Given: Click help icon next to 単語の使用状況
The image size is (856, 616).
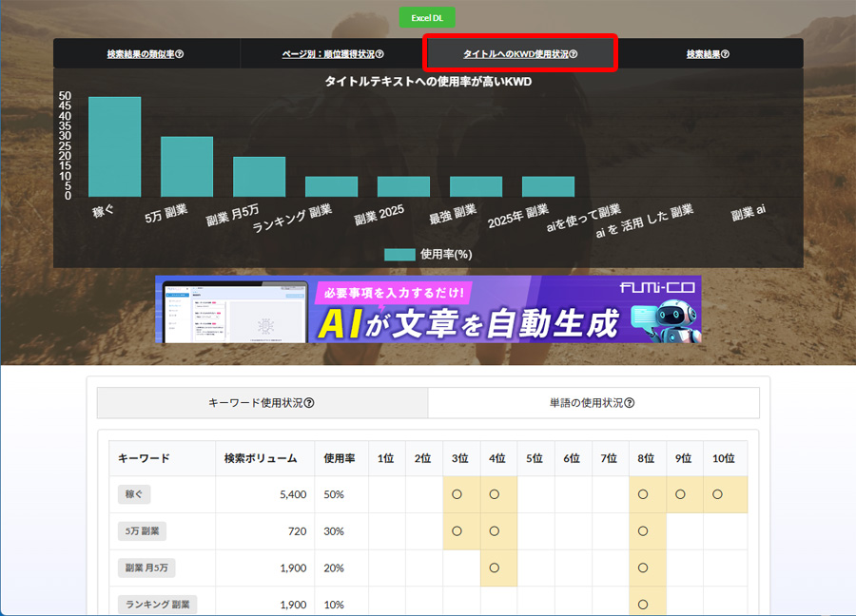Looking at the screenshot, I should (630, 403).
